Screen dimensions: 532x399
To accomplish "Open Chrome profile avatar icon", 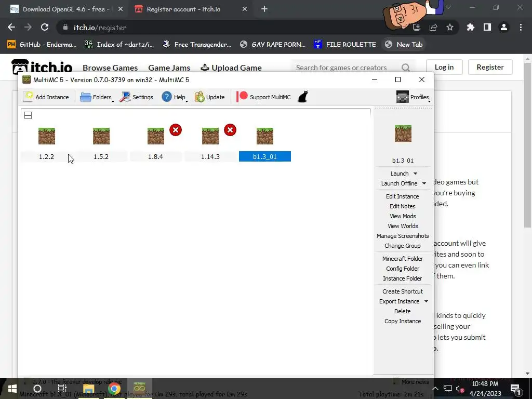I will point(504,28).
